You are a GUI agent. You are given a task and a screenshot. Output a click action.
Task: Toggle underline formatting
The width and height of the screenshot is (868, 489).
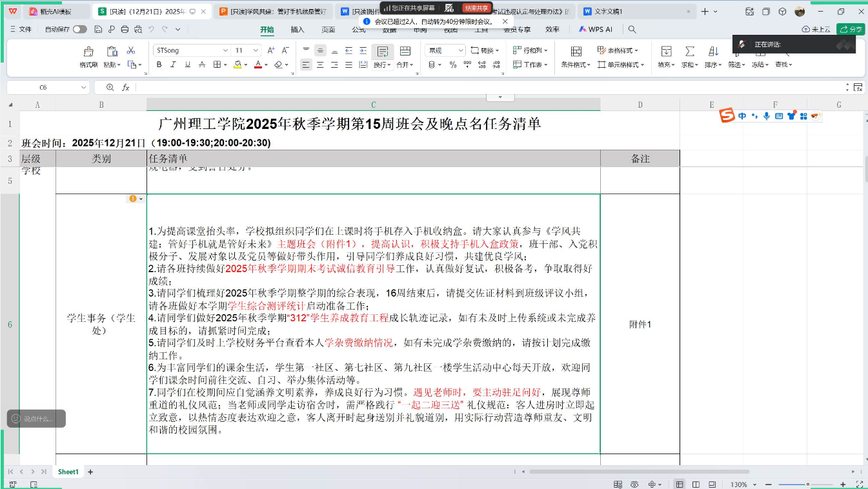[x=188, y=65]
